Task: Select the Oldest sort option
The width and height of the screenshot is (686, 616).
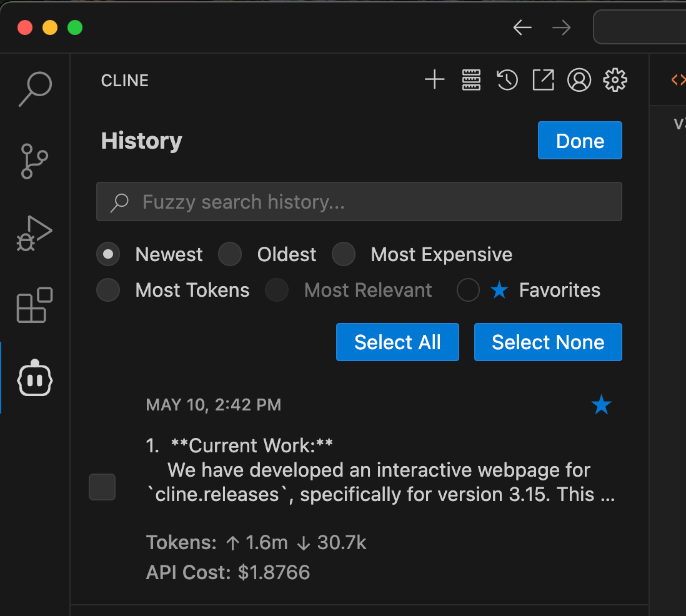Action: tap(230, 254)
